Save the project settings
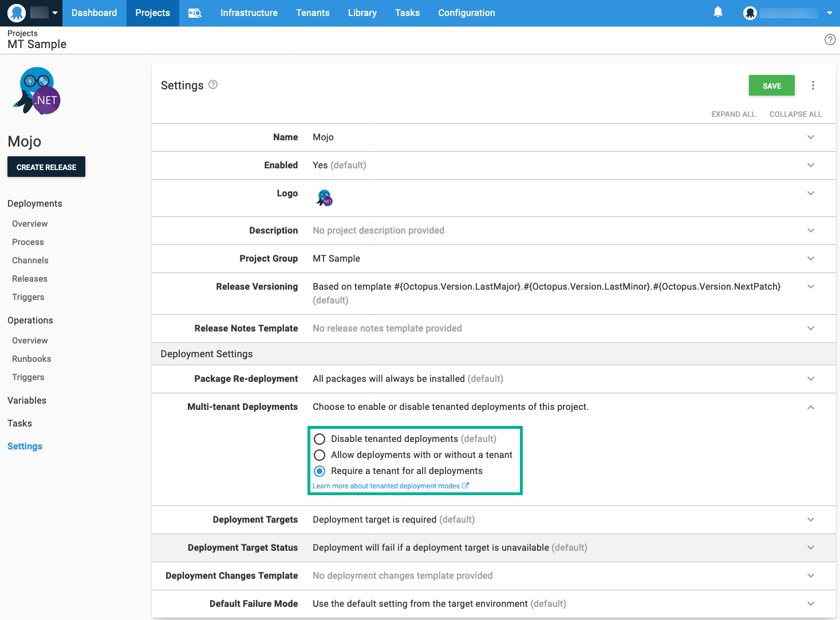The height and width of the screenshot is (620, 840). (x=772, y=86)
